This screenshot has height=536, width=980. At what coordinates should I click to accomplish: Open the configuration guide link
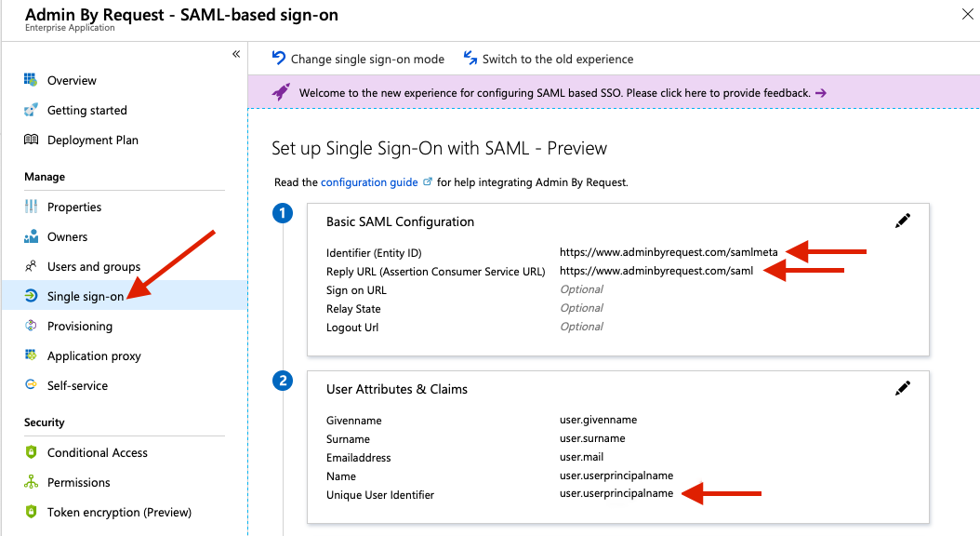click(369, 182)
